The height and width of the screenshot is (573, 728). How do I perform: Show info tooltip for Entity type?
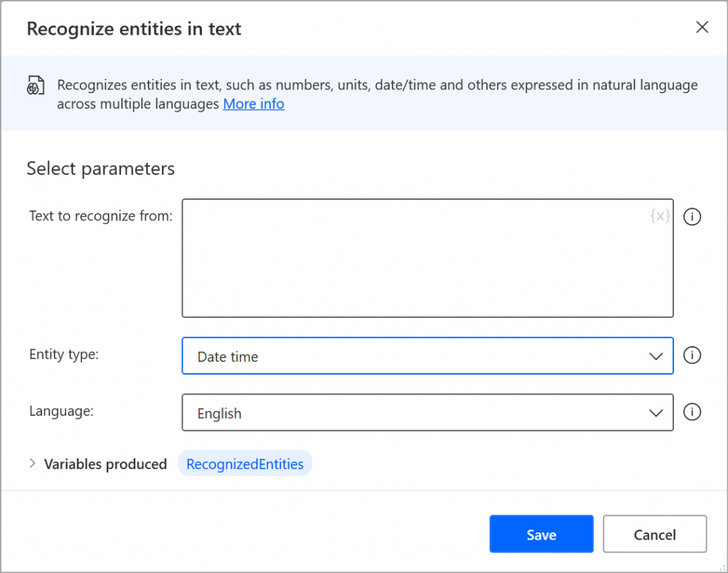(692, 355)
